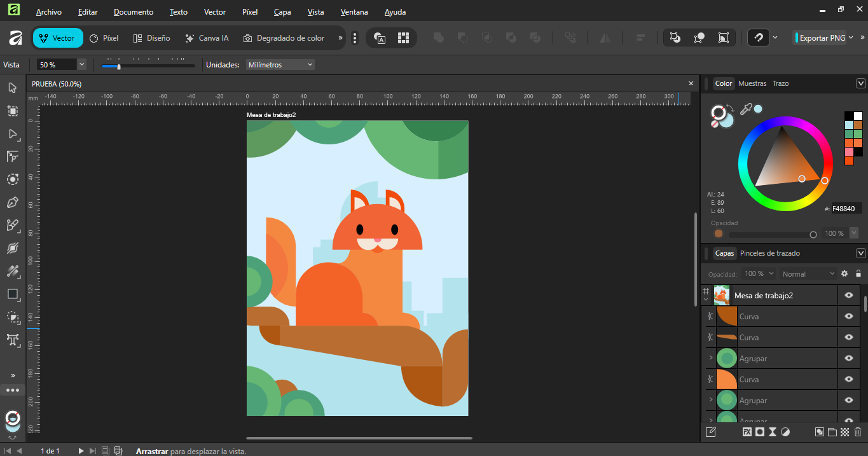The height and width of the screenshot is (456, 868).
Task: Open the Ventana menu
Action: [x=354, y=11]
